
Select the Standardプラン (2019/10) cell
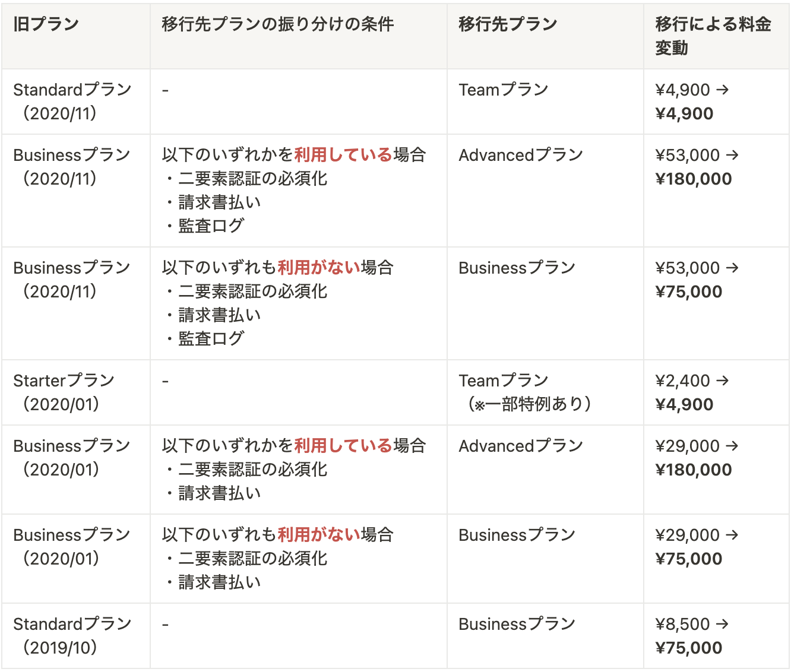point(72,636)
